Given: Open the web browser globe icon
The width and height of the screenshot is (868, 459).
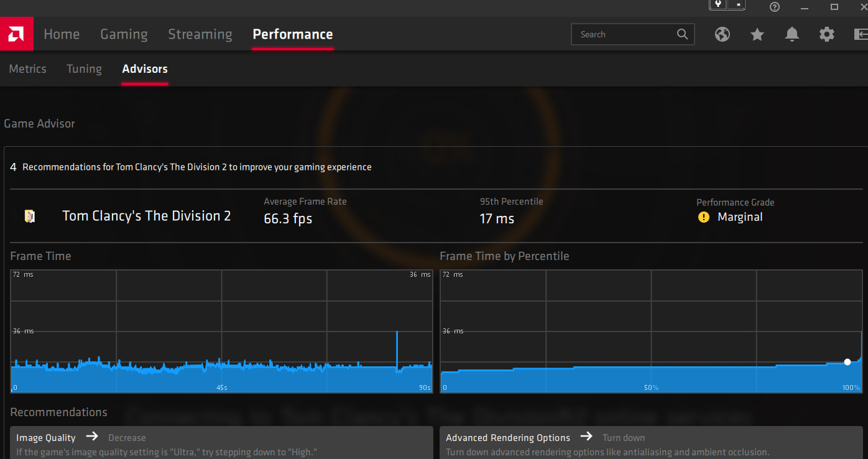Looking at the screenshot, I should tap(723, 34).
